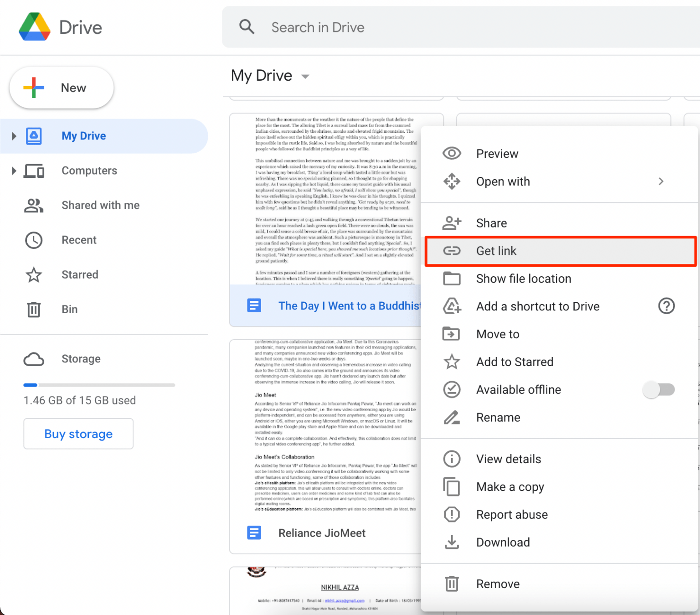The image size is (700, 615).
Task: Open the Open with submenu chevron
Action: click(x=661, y=181)
